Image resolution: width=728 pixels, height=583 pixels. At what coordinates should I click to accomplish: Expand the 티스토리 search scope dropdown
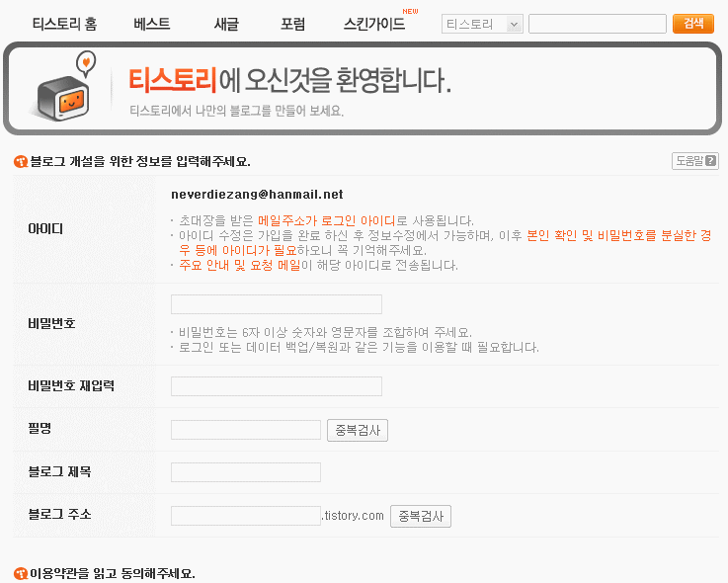[x=482, y=24]
